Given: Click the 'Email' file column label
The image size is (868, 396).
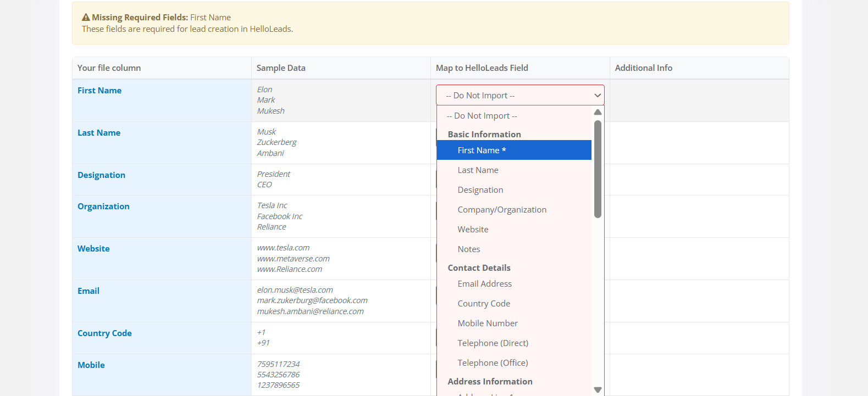Looking at the screenshot, I should click(89, 291).
